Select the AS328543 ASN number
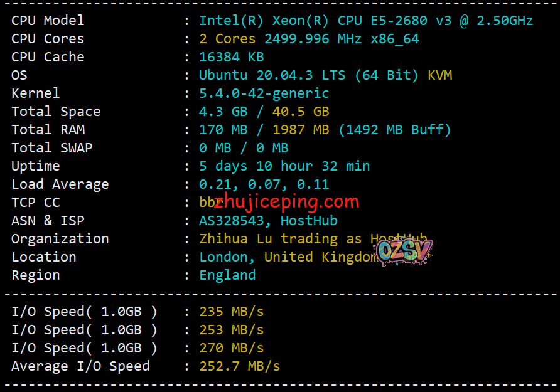 coord(235,221)
